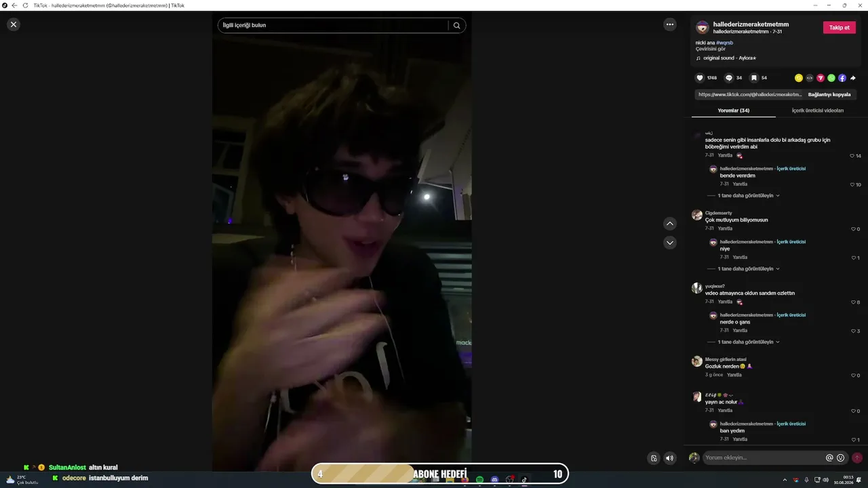Close the TikTok video viewer
The width and height of the screenshot is (868, 488).
pos(14,24)
